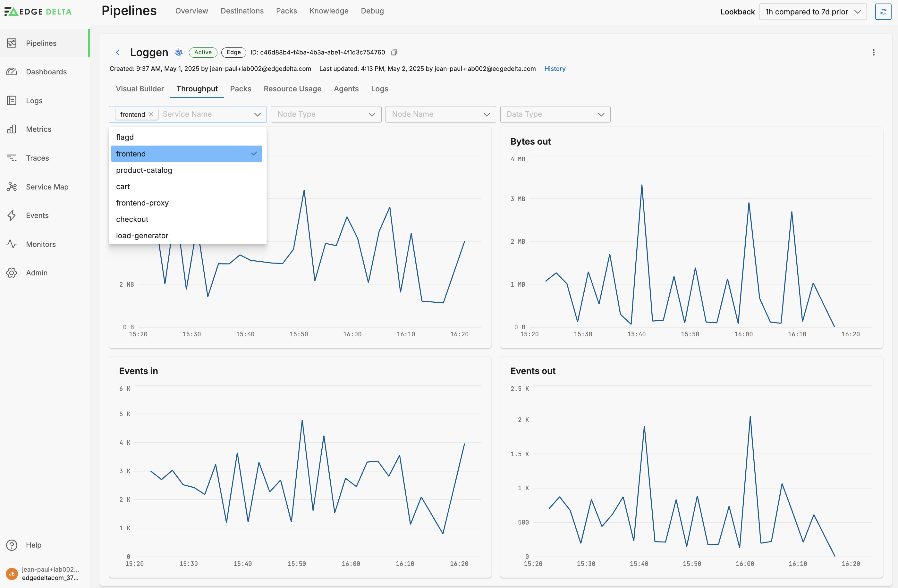Screen dimensions: 898x588
Task: Open Monitors in the sidebar
Action: (x=44, y=244)
